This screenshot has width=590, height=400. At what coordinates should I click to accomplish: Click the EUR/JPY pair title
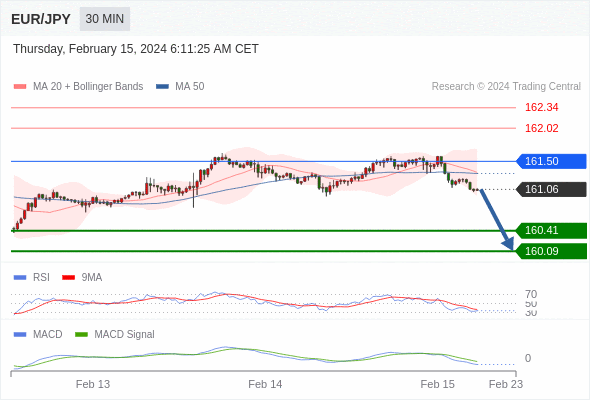(41, 19)
